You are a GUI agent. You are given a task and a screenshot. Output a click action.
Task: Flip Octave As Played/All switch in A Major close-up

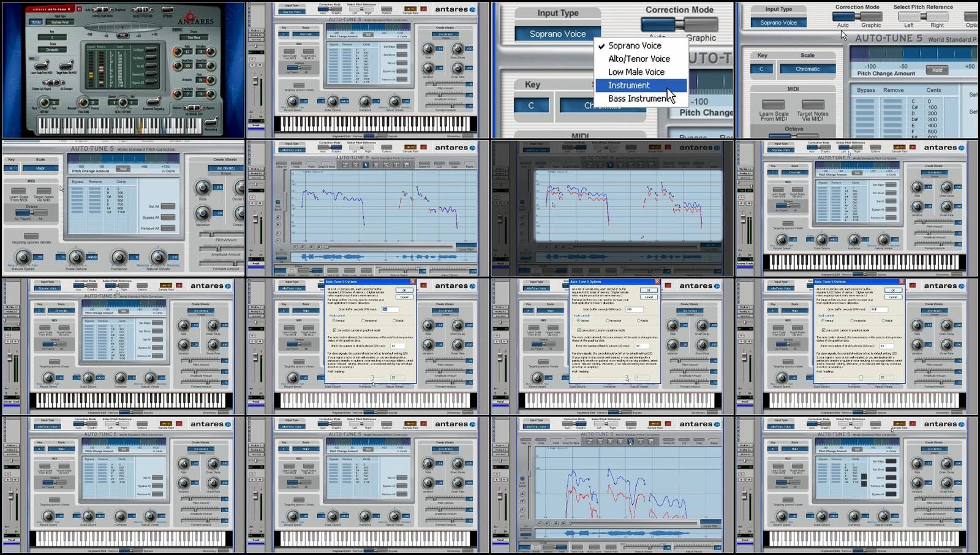coord(32,213)
